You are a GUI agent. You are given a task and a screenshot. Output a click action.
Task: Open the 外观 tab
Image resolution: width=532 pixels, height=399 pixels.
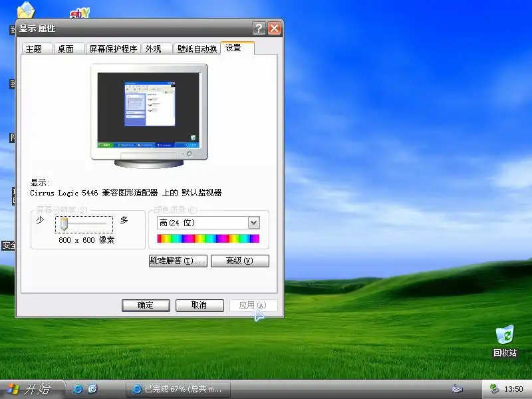[x=156, y=49]
